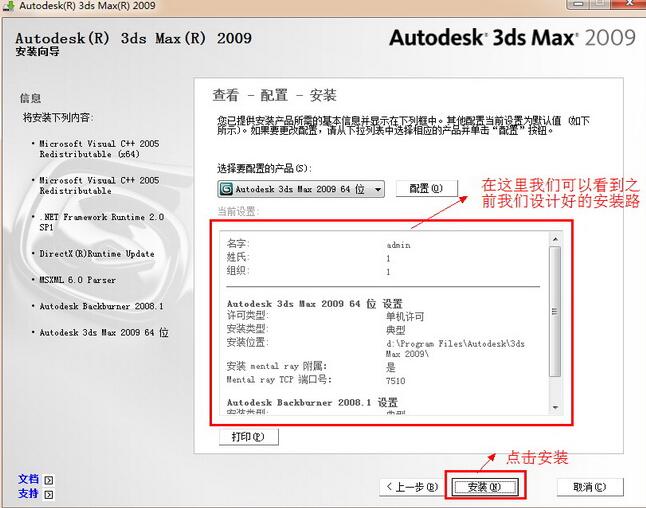This screenshot has height=508, width=646.
Task: Click the 典型 install type value
Action: pos(396,330)
